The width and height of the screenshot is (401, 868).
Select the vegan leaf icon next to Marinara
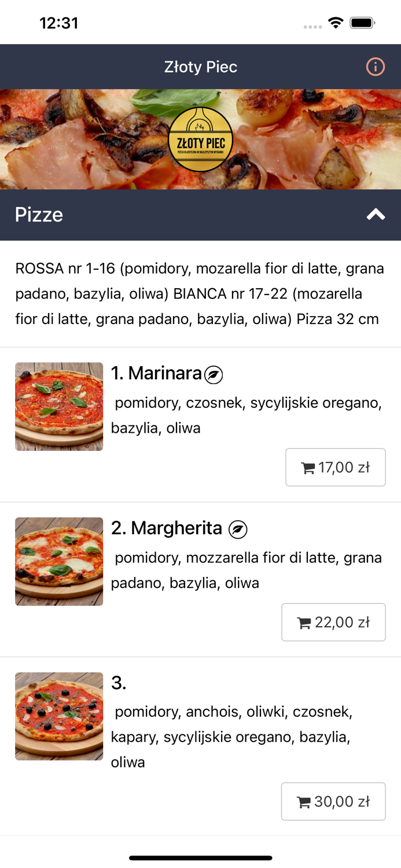click(x=214, y=375)
